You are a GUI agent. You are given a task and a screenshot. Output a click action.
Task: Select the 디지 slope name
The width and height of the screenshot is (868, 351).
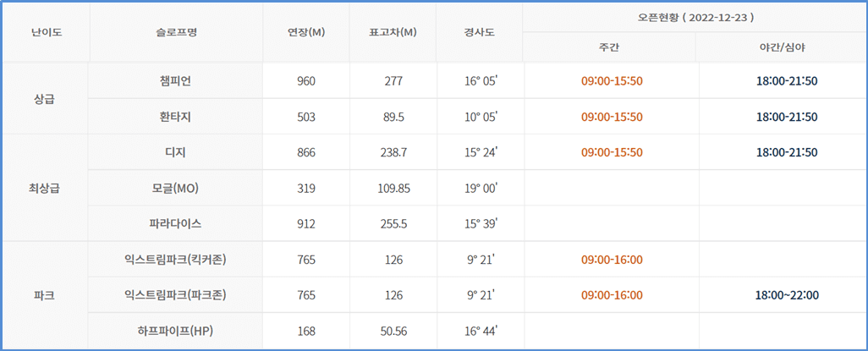[177, 152]
